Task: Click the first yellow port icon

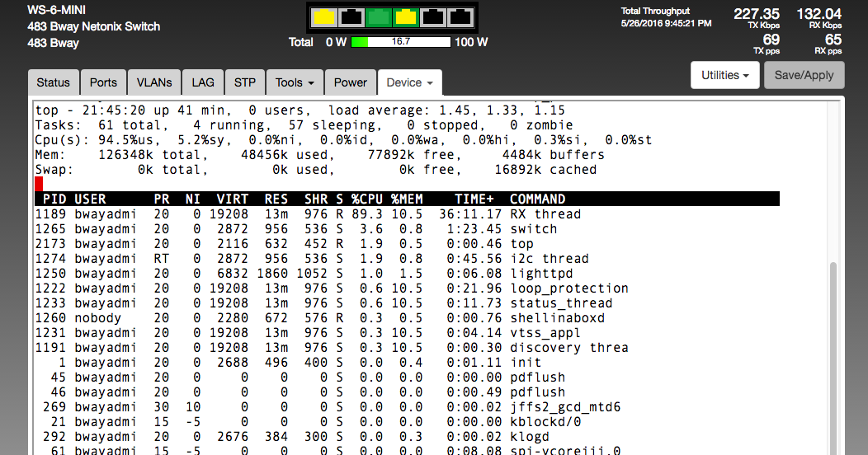Action: click(x=325, y=16)
